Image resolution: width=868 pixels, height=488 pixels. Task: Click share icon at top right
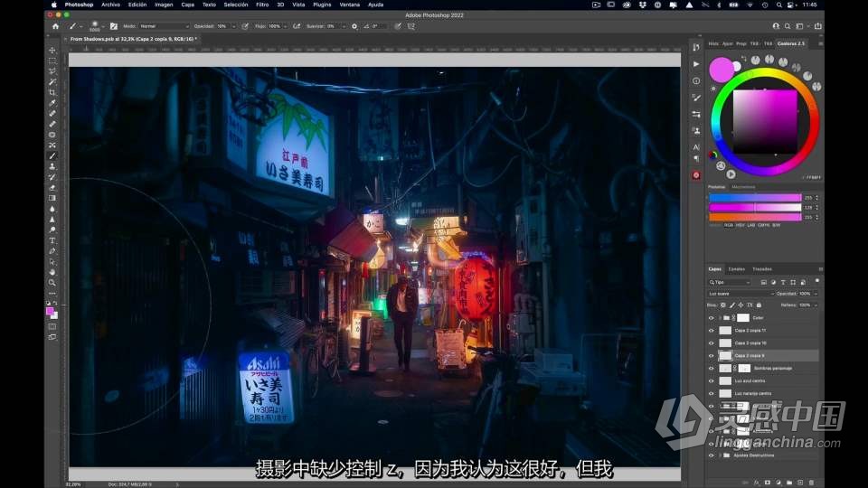[817, 26]
